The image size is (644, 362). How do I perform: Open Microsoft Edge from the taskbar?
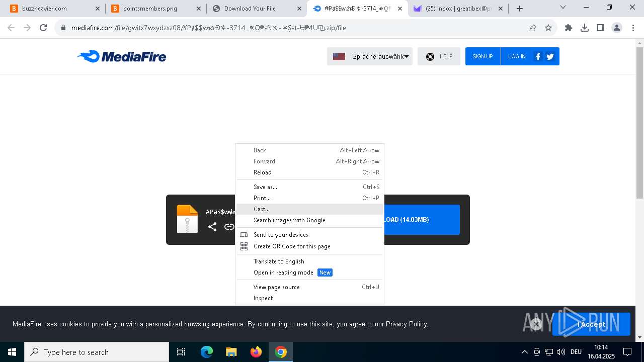(x=207, y=352)
